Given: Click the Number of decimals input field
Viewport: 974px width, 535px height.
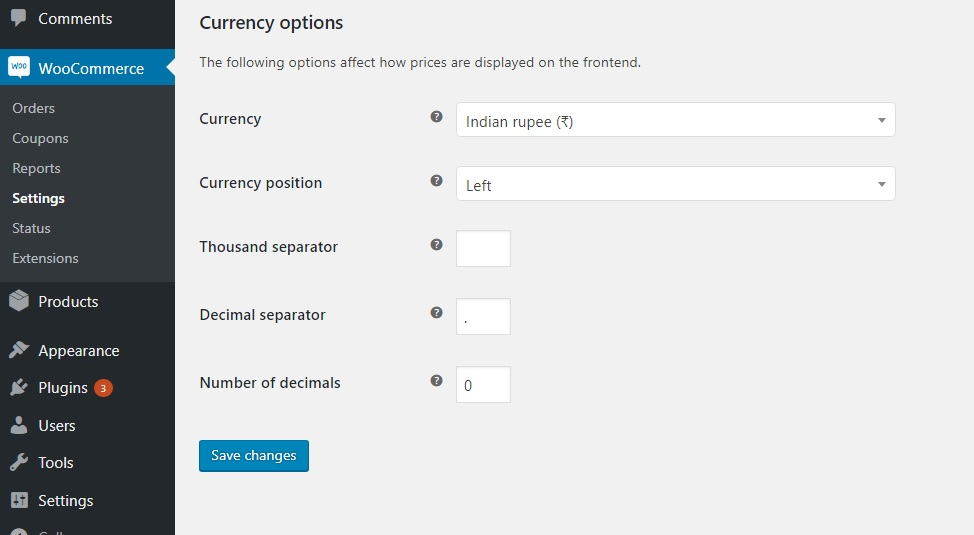Looking at the screenshot, I should (x=483, y=385).
